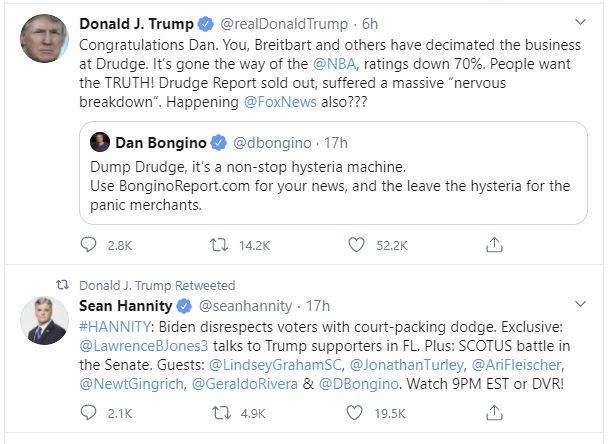Visit the @LawrenceBJones3 profile link
This screenshot has height=444, width=616.
[144, 346]
